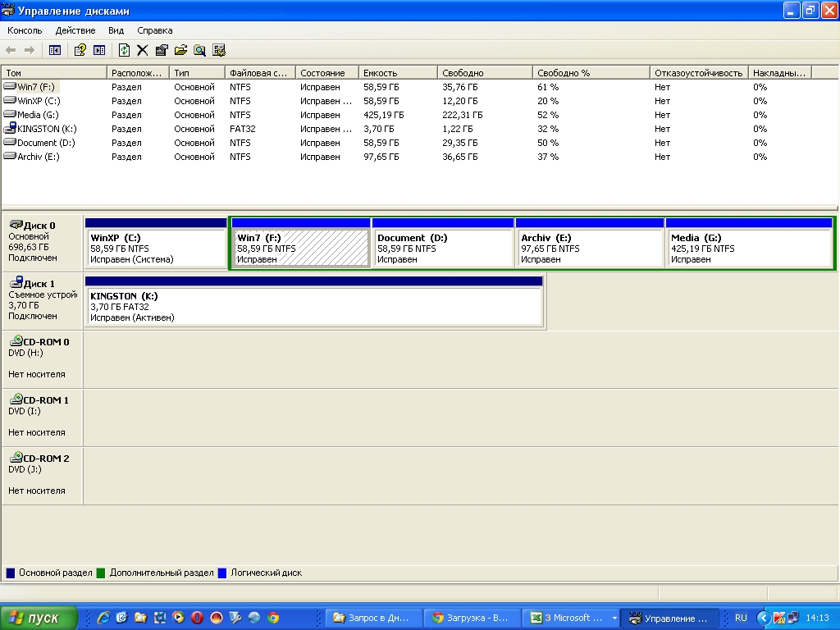Click the toolbar settings icon with gear

219,50
